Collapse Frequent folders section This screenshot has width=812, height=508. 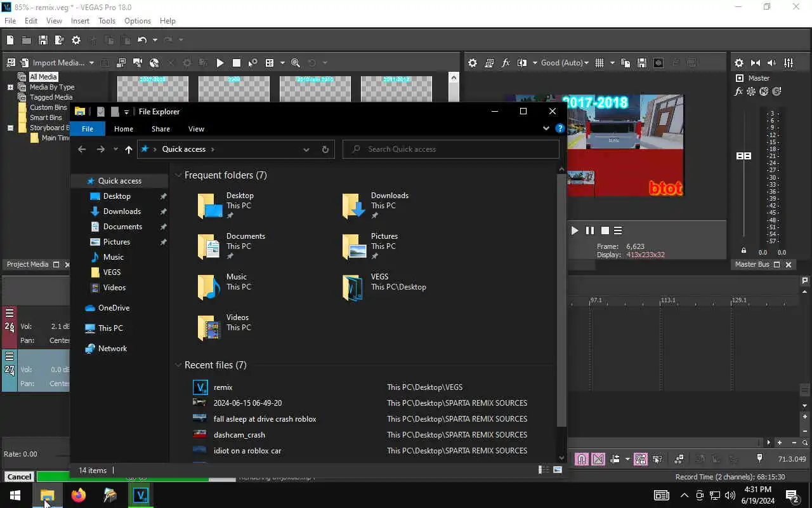[178, 175]
